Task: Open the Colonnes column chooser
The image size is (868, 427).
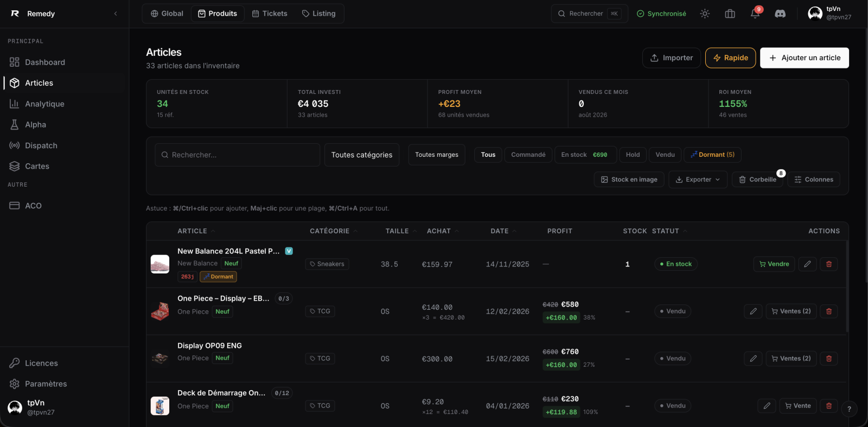Action: 814,180
